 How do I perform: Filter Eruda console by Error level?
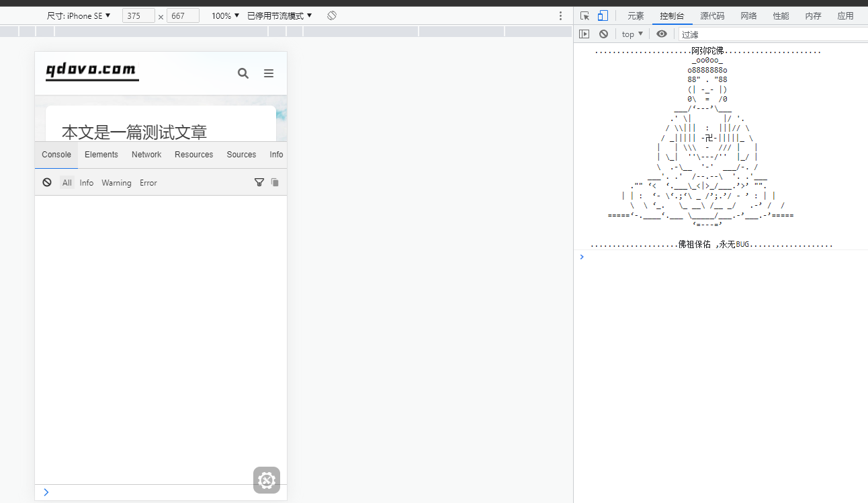(148, 183)
